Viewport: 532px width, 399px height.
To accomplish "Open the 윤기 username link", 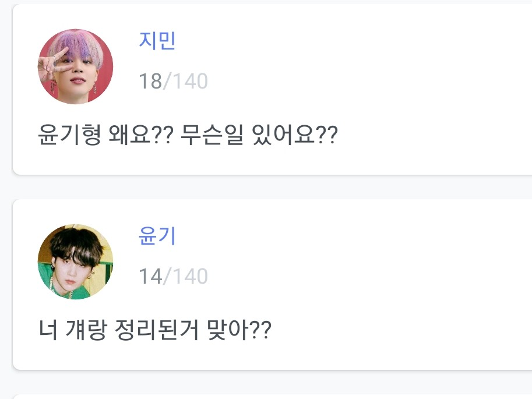I will click(157, 236).
